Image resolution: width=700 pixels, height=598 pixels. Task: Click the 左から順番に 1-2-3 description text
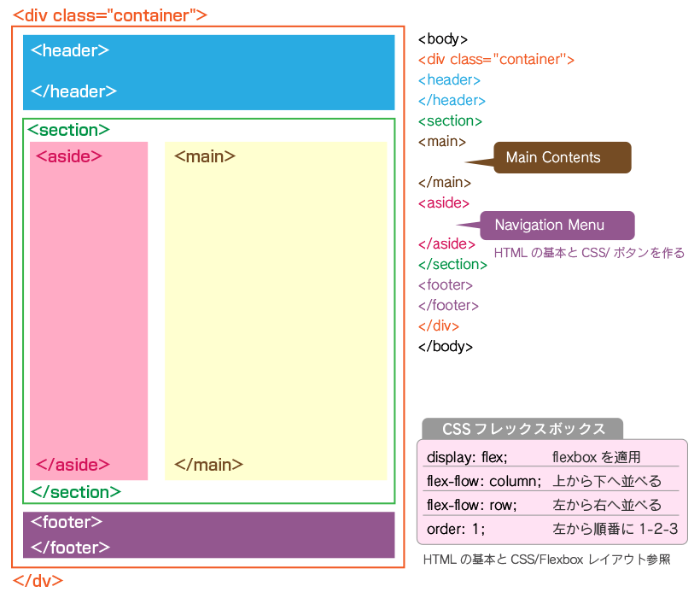click(x=615, y=529)
